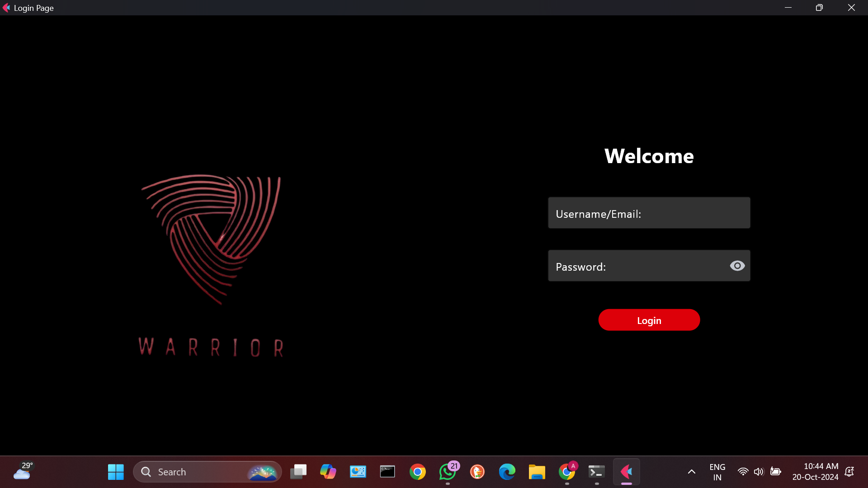This screenshot has width=868, height=488.
Task: Switch ENG IN language input
Action: tap(717, 472)
